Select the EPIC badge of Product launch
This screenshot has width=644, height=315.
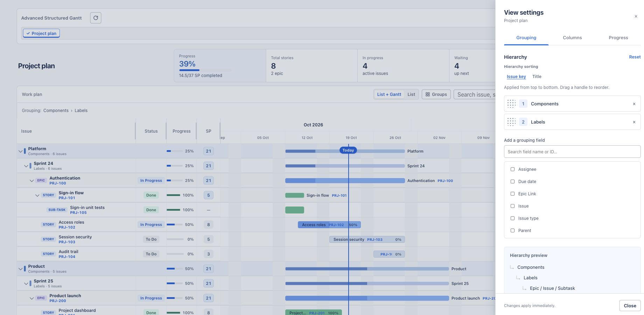(41, 298)
